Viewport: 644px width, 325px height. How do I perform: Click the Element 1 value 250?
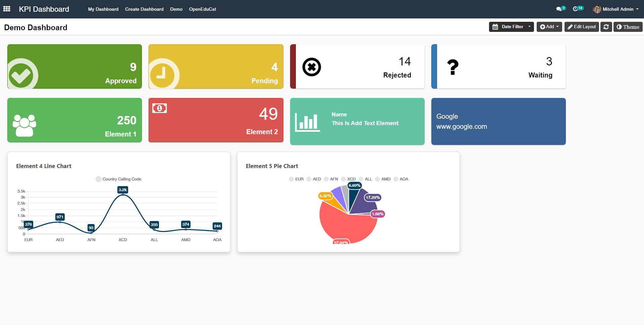[x=127, y=120]
